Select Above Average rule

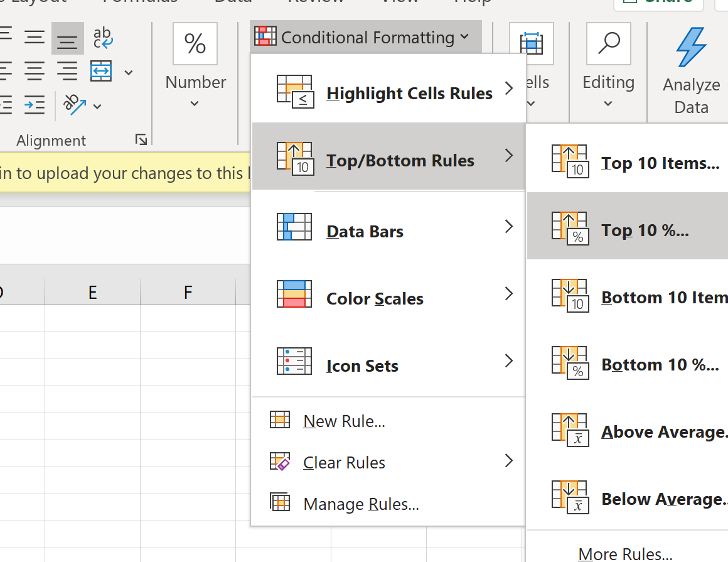628,428
